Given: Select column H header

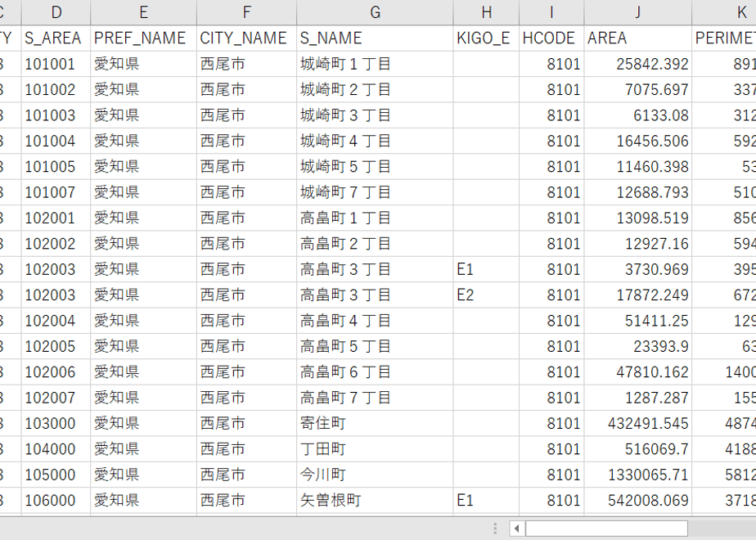Looking at the screenshot, I should pos(487,12).
